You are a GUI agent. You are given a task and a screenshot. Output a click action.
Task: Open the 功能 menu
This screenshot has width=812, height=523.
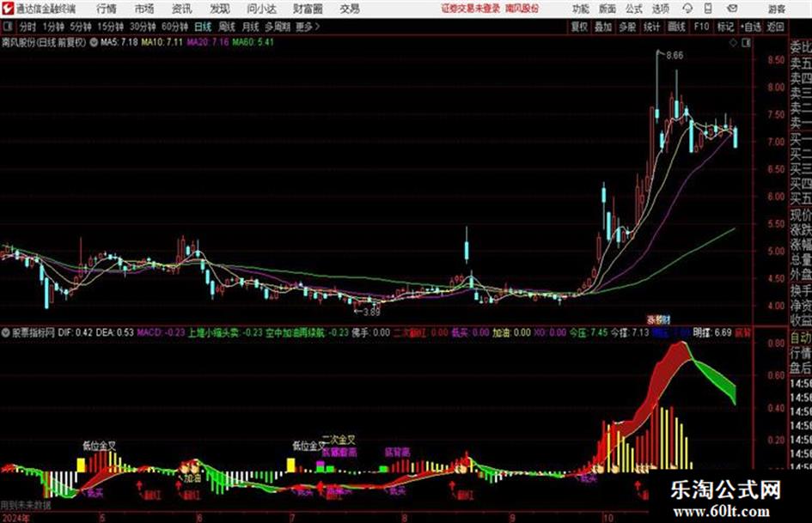pos(581,9)
